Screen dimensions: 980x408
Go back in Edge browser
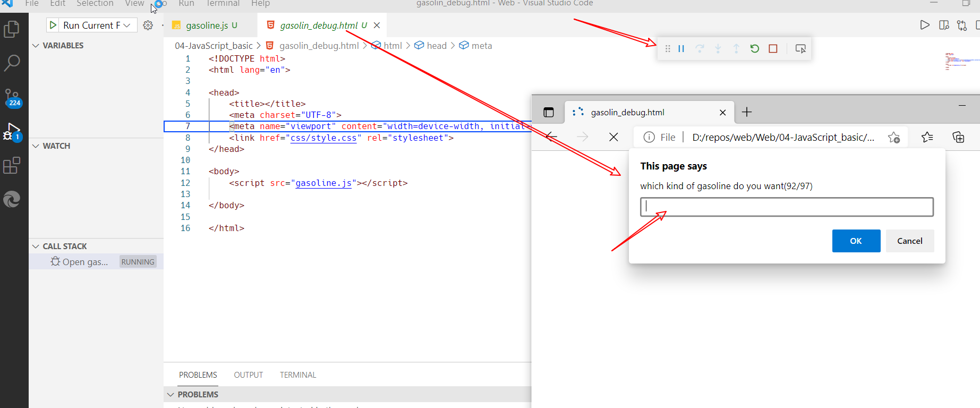pos(551,137)
